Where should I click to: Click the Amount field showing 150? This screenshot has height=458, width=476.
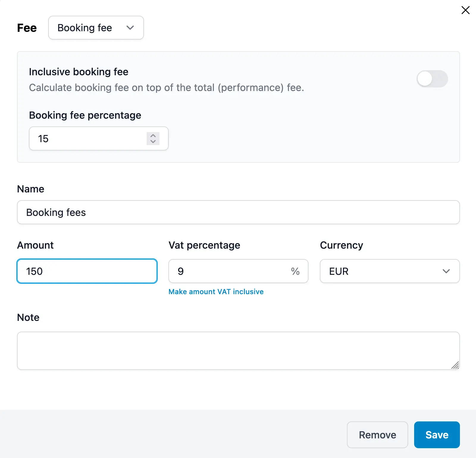[x=87, y=271]
